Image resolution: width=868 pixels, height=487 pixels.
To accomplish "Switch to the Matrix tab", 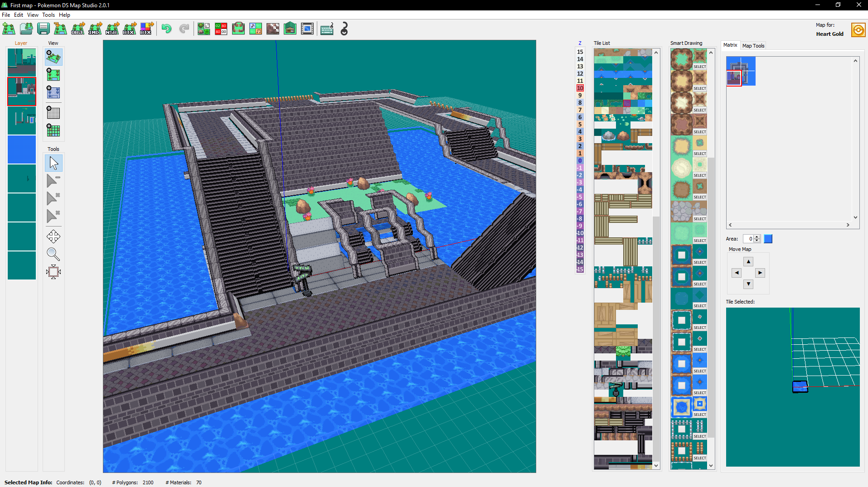I will pos(730,45).
